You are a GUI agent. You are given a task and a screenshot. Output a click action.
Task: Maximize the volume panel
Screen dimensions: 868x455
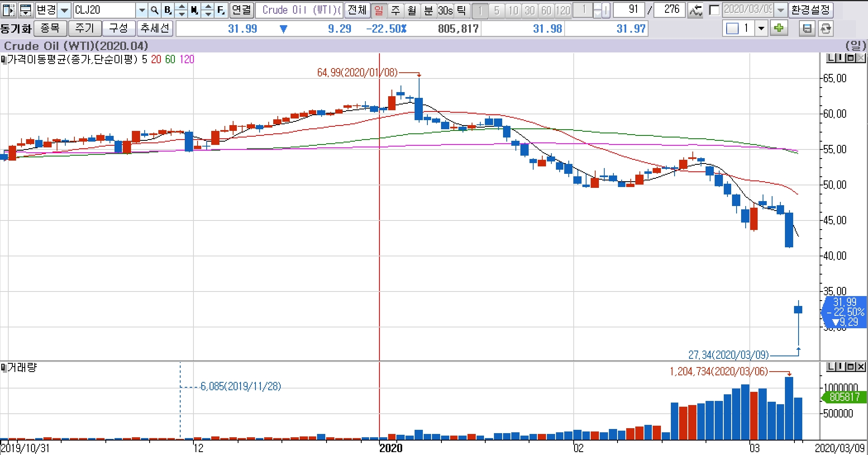click(850, 366)
